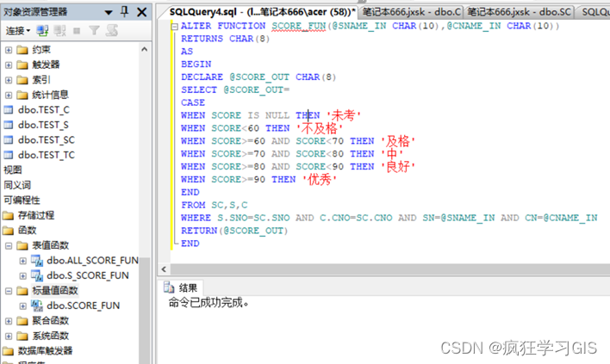The height and width of the screenshot is (364, 610).
Task: Click the table icon of dbo.TEST_TC
Action: pyautogui.click(x=8, y=155)
